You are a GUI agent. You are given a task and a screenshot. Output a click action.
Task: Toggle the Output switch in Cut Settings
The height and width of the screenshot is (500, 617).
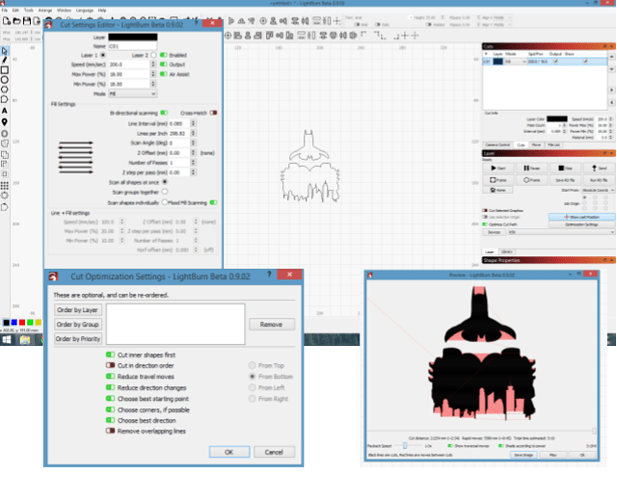point(163,64)
